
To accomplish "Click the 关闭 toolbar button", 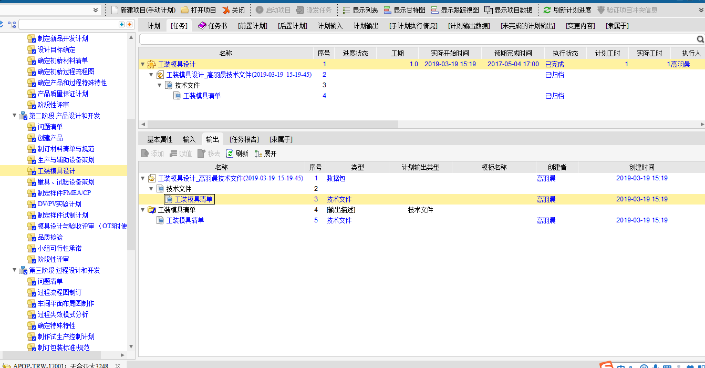I will point(233,10).
